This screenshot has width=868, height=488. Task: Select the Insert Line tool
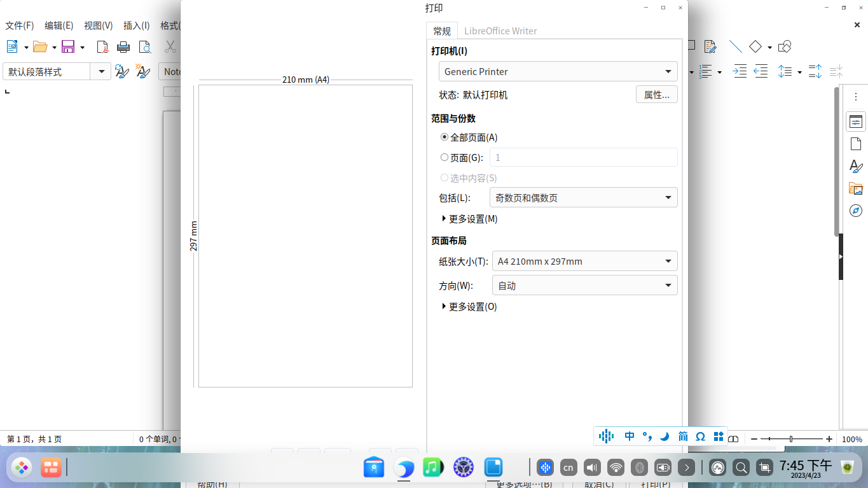click(735, 46)
